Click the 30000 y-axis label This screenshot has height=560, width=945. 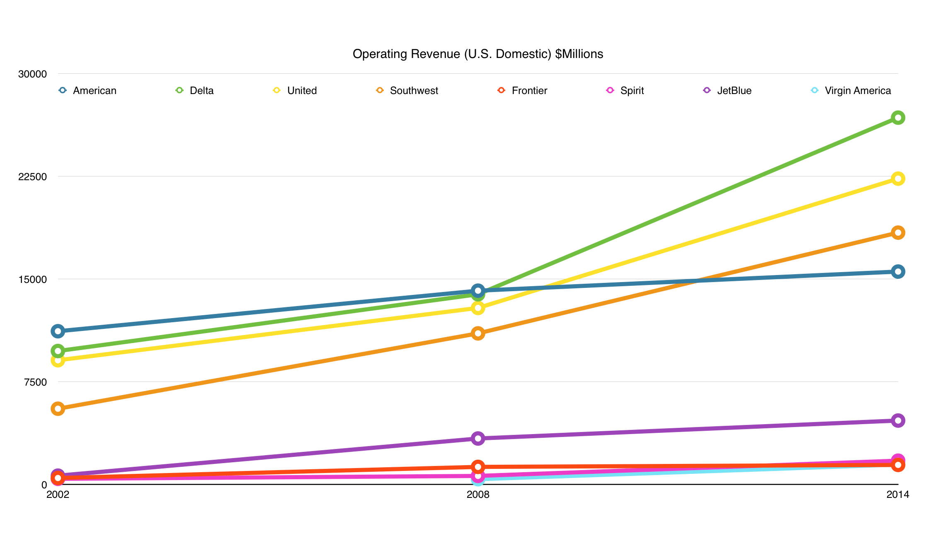(32, 74)
